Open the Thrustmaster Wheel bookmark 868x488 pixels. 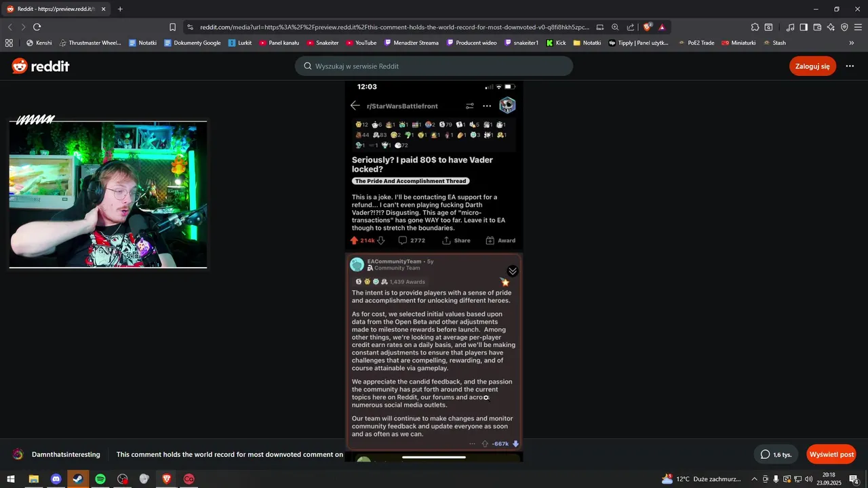pyautogui.click(x=90, y=43)
